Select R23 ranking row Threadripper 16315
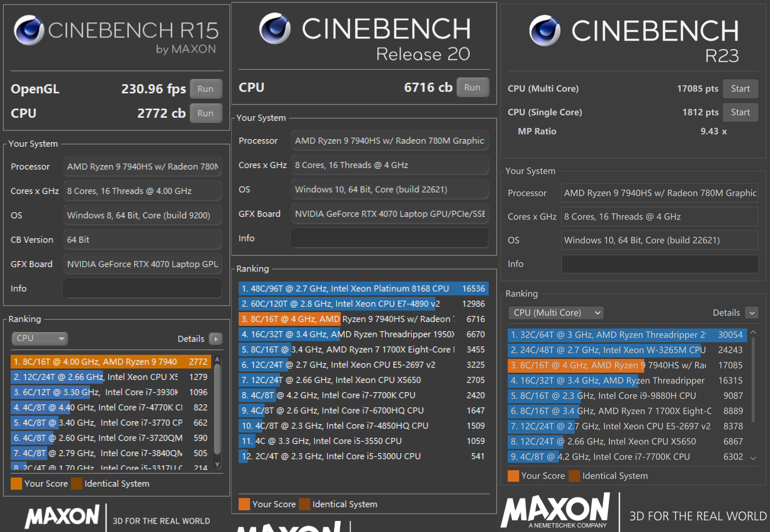The image size is (770, 532). (627, 381)
